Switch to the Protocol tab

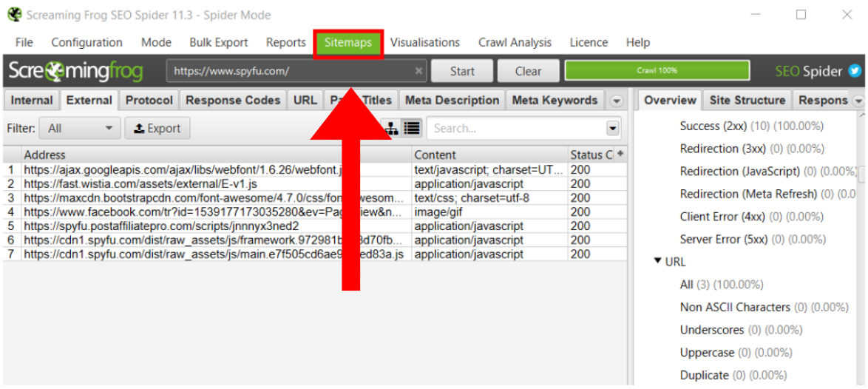[149, 101]
